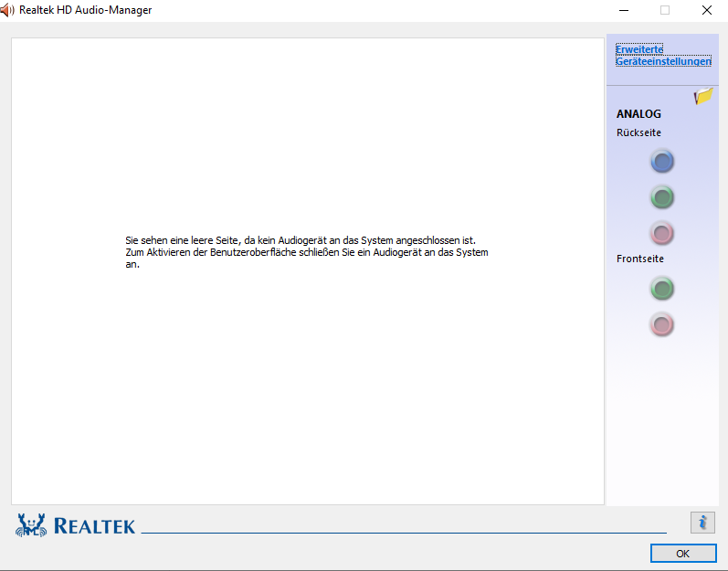Click the Rückseite label
This screenshot has width=728, height=571.
tap(638, 132)
